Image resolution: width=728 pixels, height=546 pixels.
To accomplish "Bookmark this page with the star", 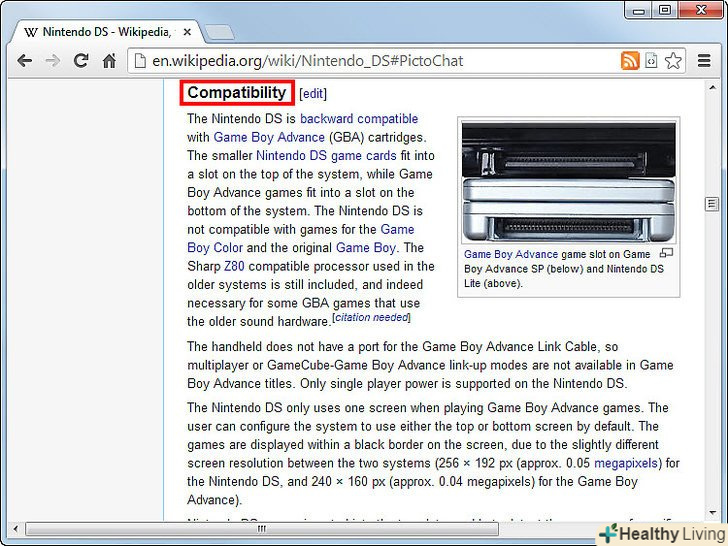I will tap(673, 61).
